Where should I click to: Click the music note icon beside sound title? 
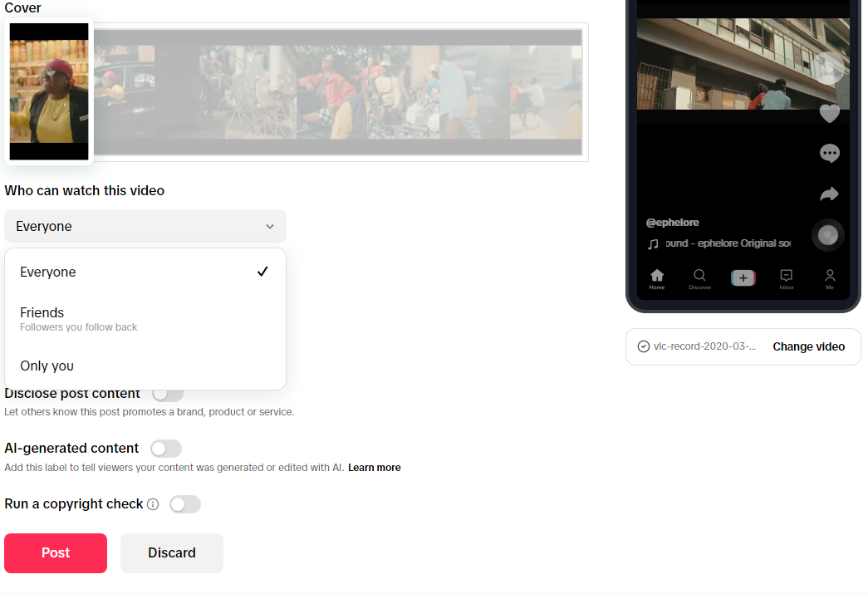pyautogui.click(x=653, y=244)
